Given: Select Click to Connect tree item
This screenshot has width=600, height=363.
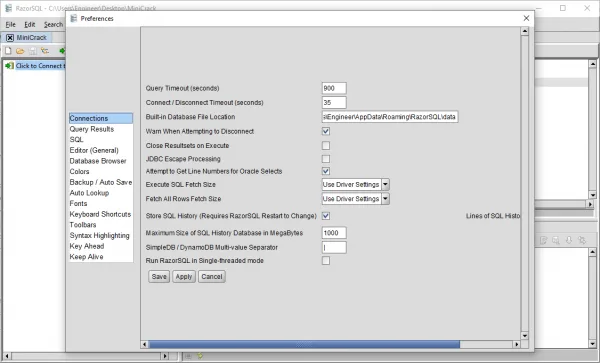Looking at the screenshot, I should pyautogui.click(x=40, y=66).
